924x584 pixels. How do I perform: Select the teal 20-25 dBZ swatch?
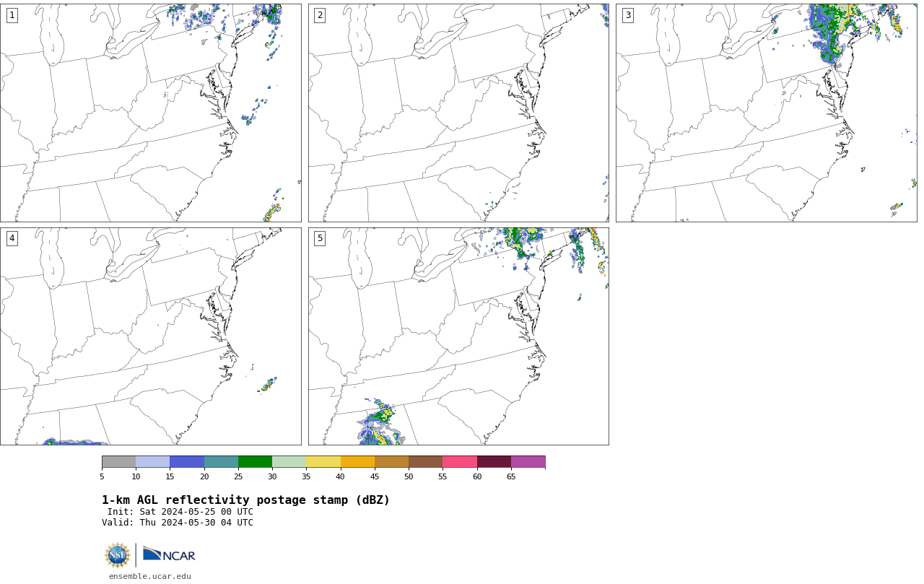pyautogui.click(x=221, y=462)
